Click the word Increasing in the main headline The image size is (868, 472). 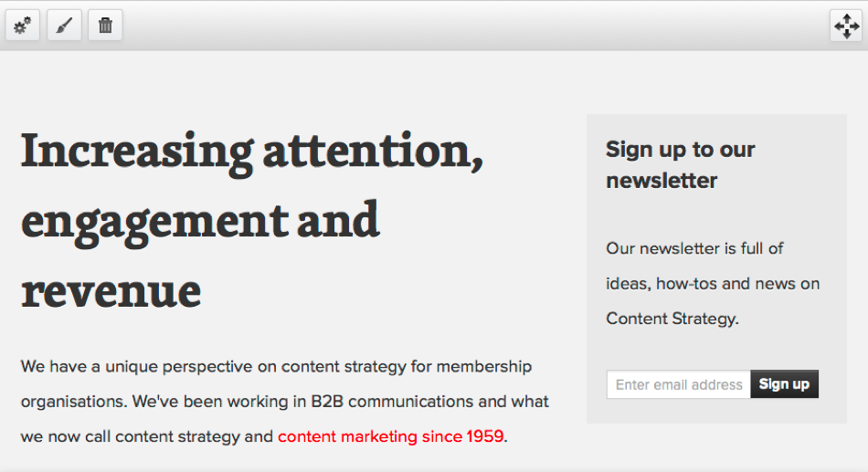pos(137,152)
